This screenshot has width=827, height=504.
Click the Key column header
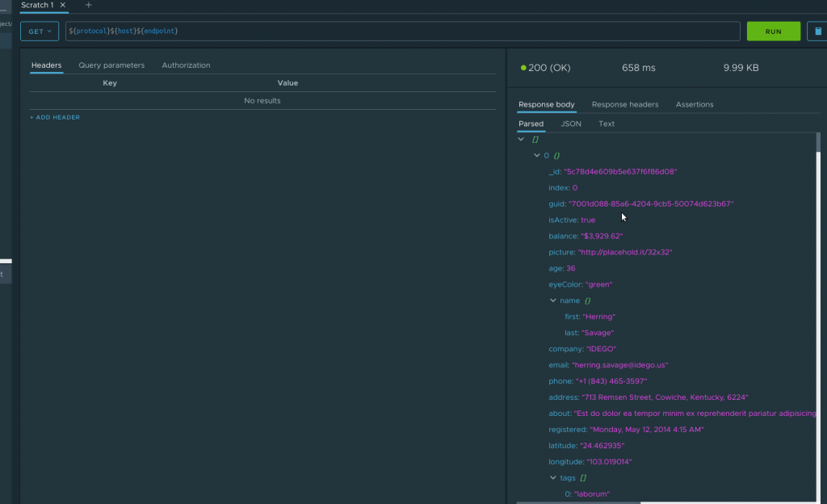coord(110,82)
